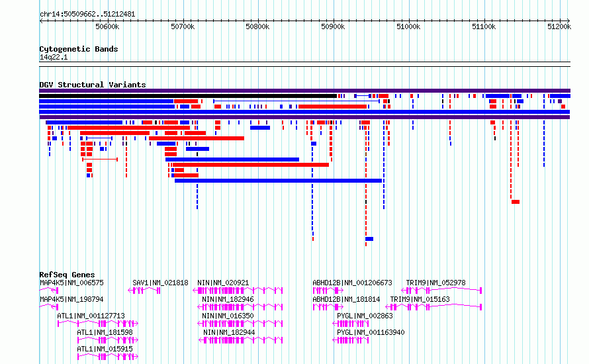This screenshot has width=589, height=364.
Task: Select the 51200k ruler tick label
Action: pyautogui.click(x=559, y=26)
